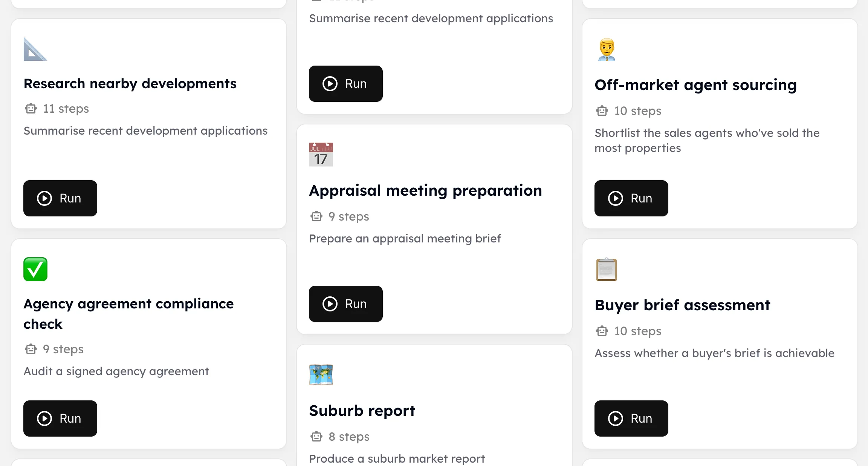
Task: Click 'Prepare an appraisal meeting brief' description
Action: [x=405, y=239]
